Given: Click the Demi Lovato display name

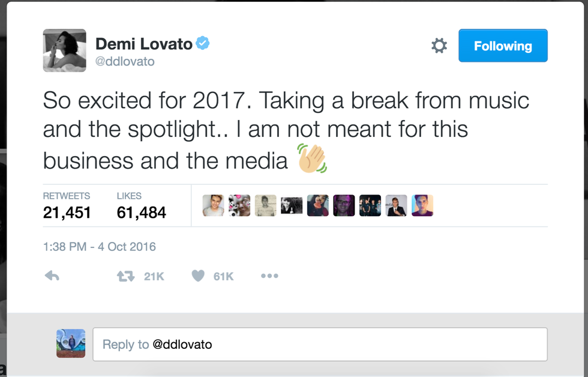Looking at the screenshot, I should tap(144, 44).
